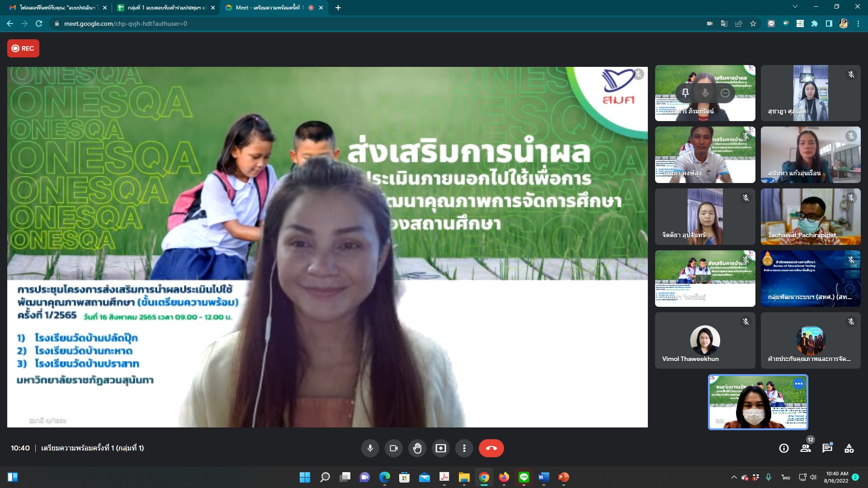
Task: Show the participants people panel
Action: click(x=806, y=448)
